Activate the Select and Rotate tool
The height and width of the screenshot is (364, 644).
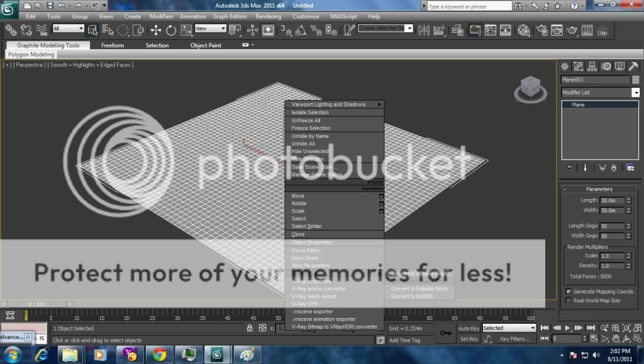(x=171, y=30)
